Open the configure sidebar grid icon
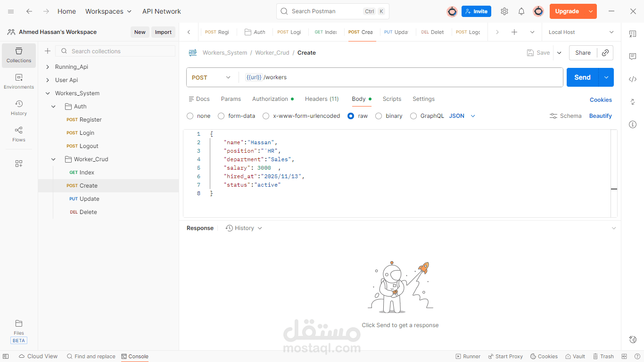 [19, 164]
